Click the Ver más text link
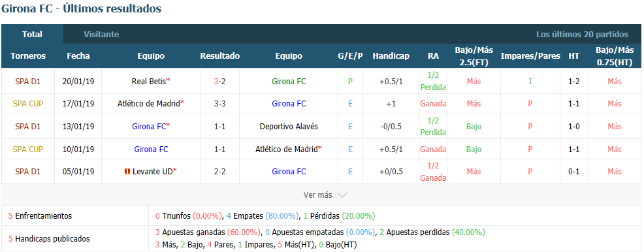This screenshot has width=644, height=252. click(317, 195)
